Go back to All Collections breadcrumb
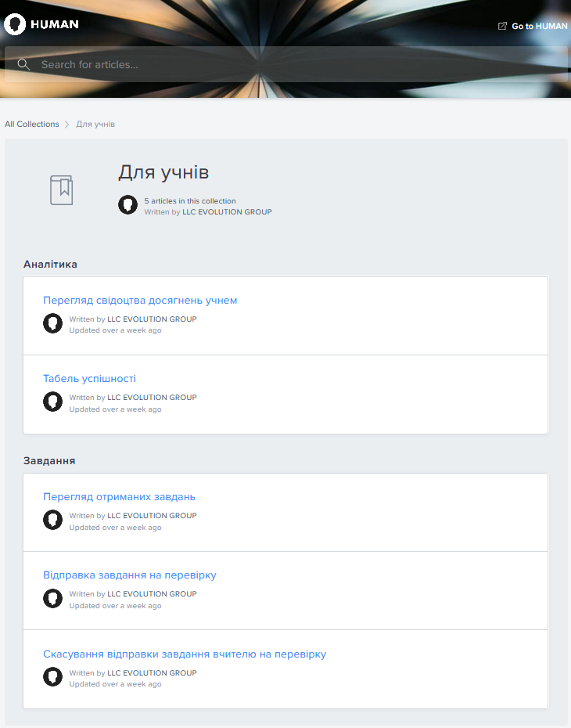Image resolution: width=571 pixels, height=728 pixels. 32,124
